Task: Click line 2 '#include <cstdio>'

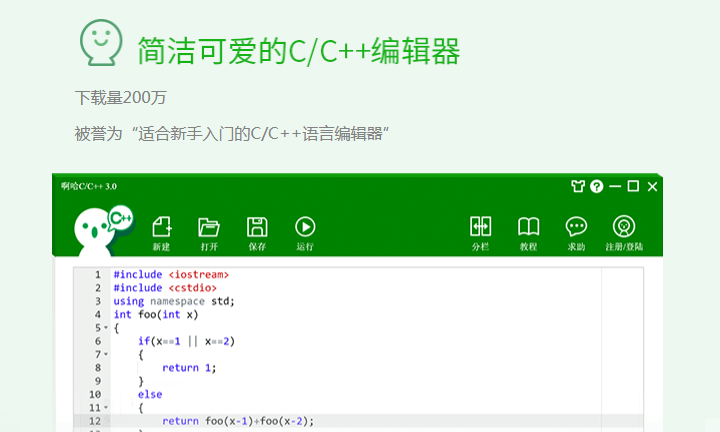Action: pyautogui.click(x=165, y=288)
